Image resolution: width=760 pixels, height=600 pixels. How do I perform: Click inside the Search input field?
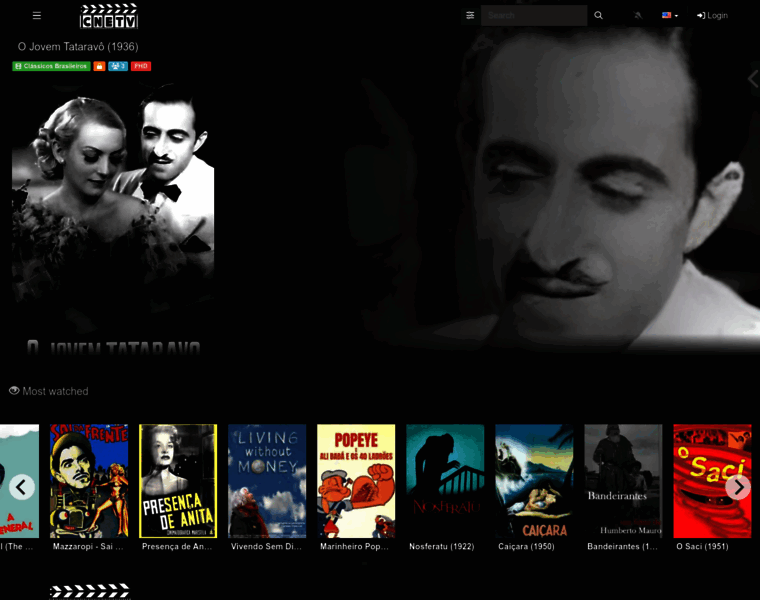(x=534, y=16)
